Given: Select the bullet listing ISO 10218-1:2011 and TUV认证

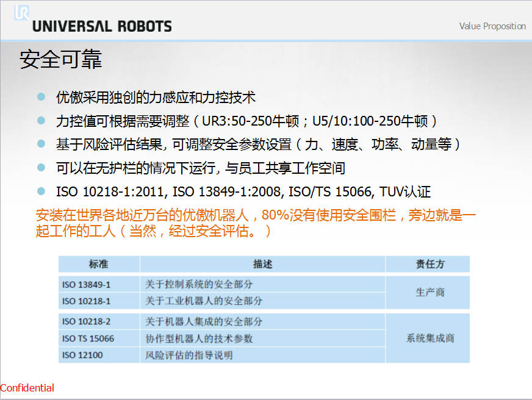Looking at the screenshot, I should (x=243, y=191).
